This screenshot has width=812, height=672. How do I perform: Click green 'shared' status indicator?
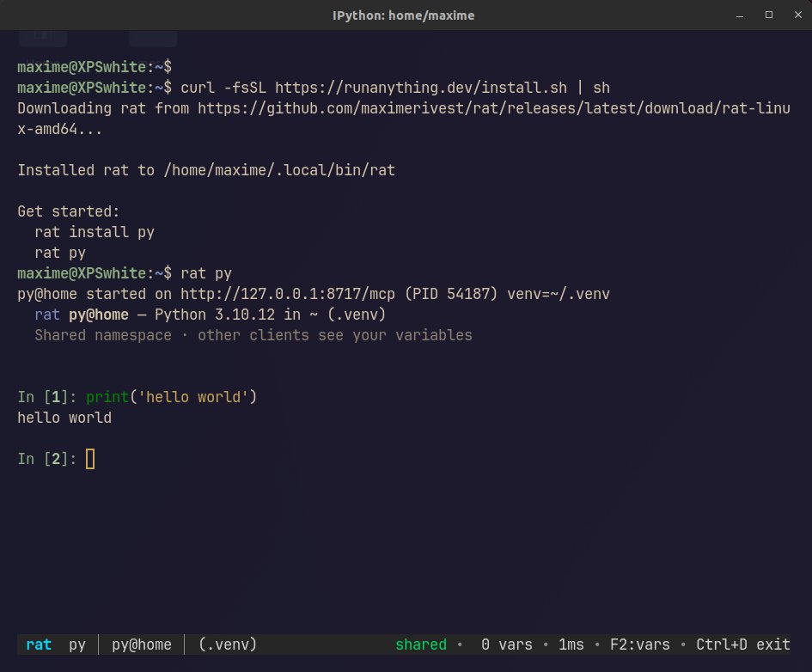pos(421,645)
